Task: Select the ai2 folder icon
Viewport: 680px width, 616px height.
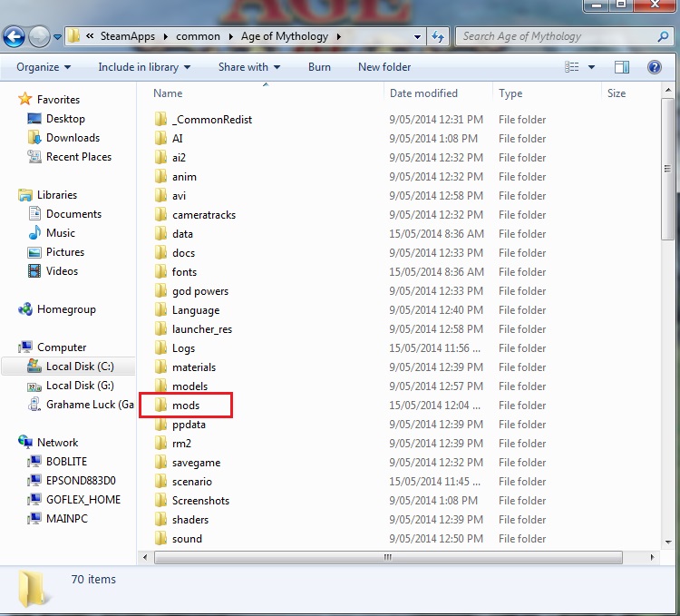Action: click(x=160, y=157)
